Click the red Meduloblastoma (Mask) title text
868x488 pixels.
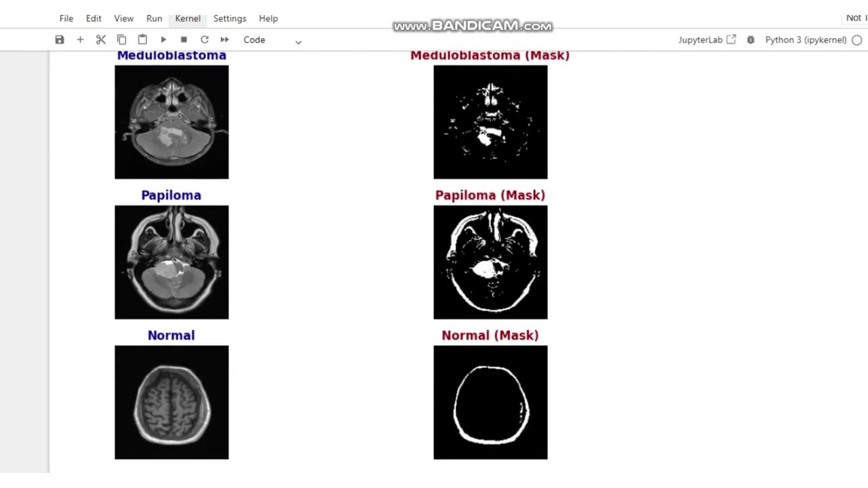click(490, 56)
